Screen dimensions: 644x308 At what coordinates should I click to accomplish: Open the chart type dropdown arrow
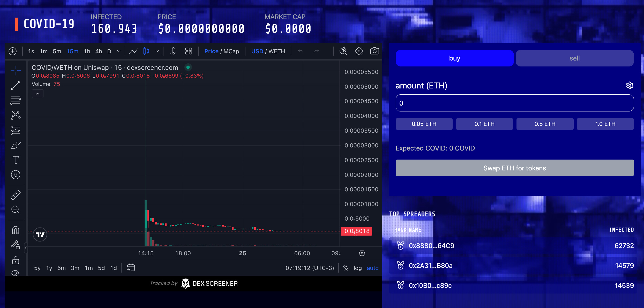coord(157,51)
